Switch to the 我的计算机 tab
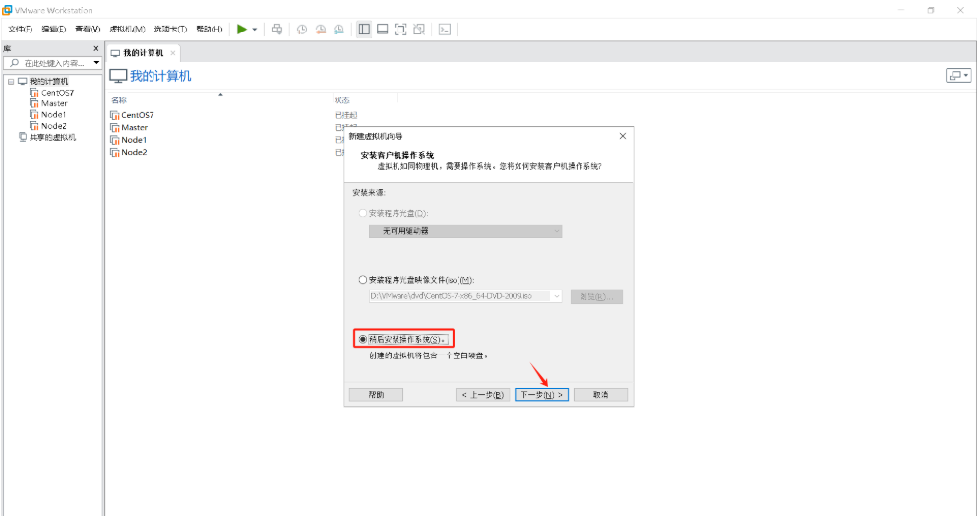980x516 pixels. [143, 53]
